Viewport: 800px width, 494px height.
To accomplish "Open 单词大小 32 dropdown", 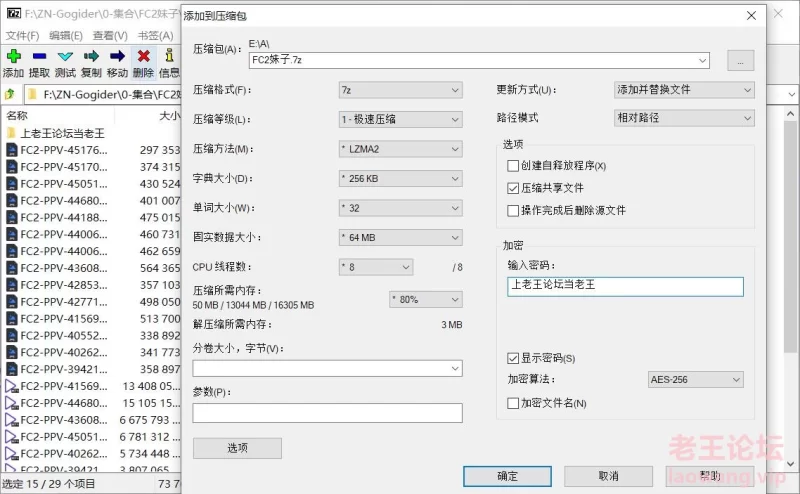I will click(401, 208).
